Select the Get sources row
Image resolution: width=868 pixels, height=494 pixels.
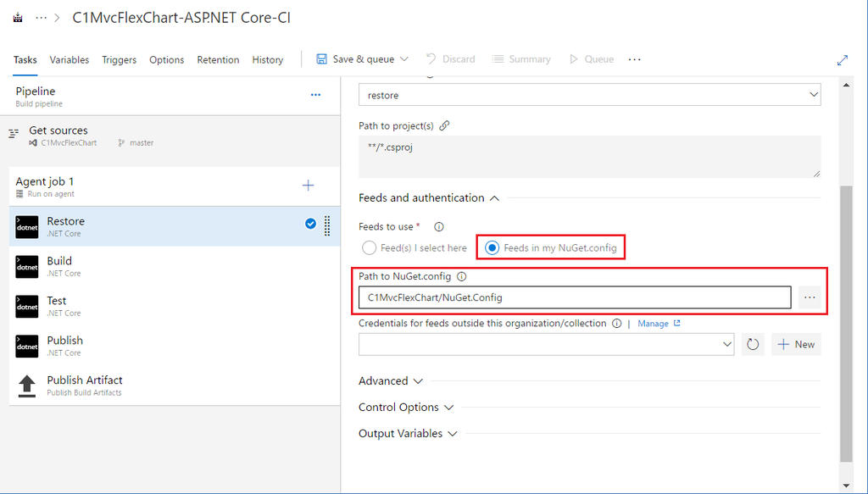pos(170,136)
